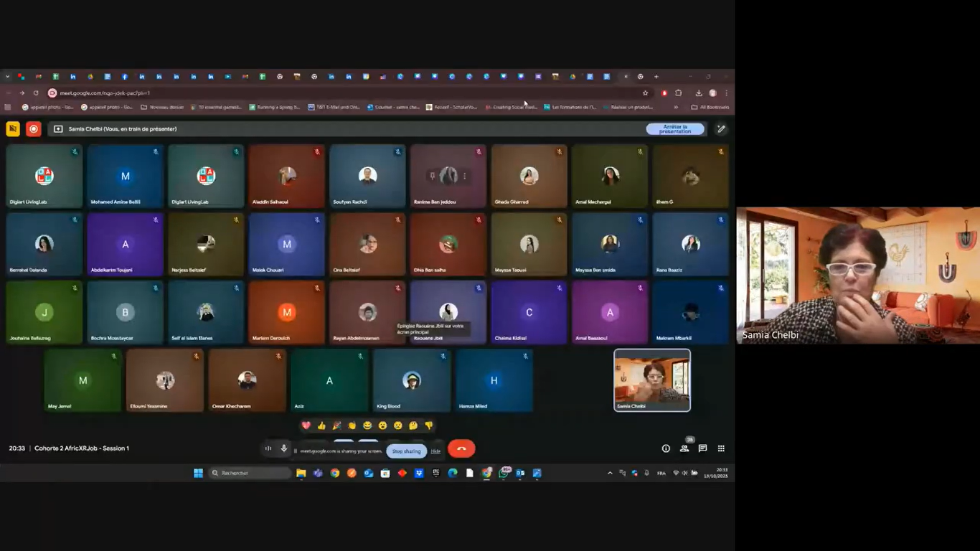
Task: Click the pencil annotation icon
Action: click(721, 129)
